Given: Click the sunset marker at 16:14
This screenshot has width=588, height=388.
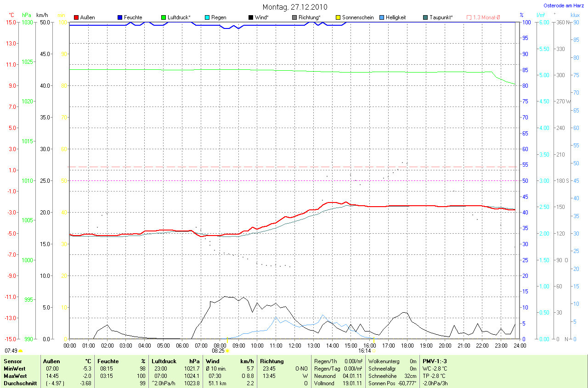Looking at the screenshot, I should (x=374, y=351).
